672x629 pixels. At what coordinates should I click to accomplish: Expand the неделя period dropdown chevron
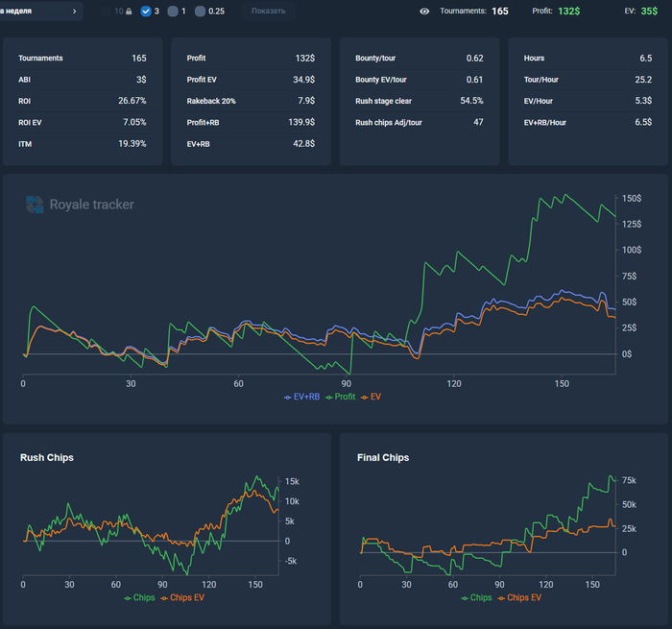75,12
